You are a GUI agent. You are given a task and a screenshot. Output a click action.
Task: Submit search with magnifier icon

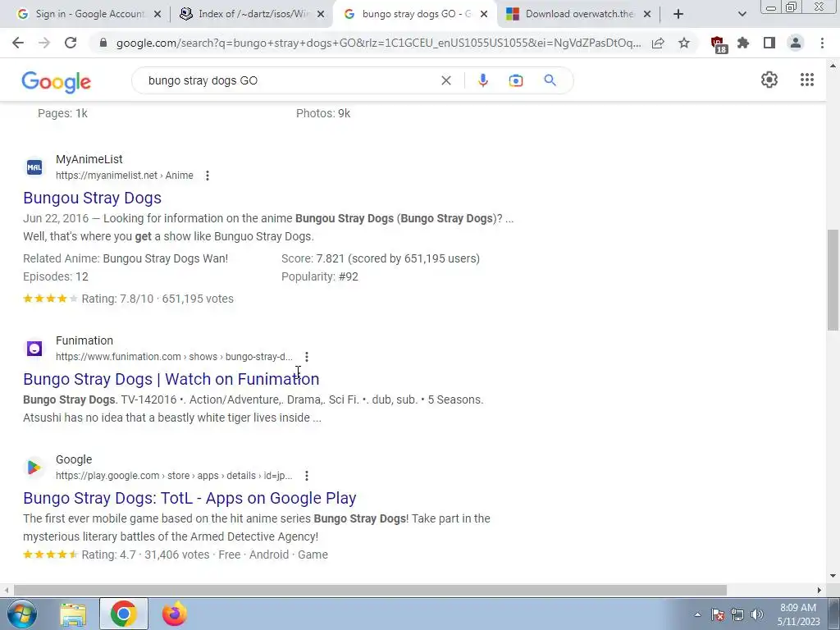point(550,80)
